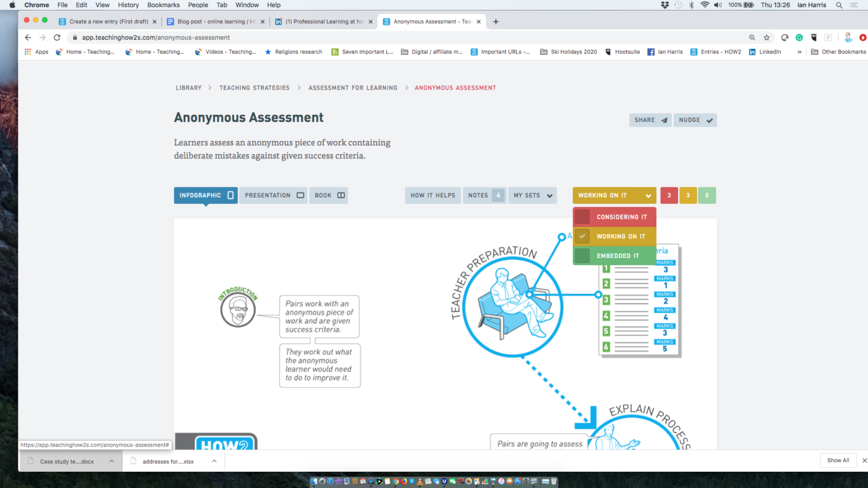Go to Assessment for Learning breadcrumb
The width and height of the screenshot is (868, 488).
point(353,88)
